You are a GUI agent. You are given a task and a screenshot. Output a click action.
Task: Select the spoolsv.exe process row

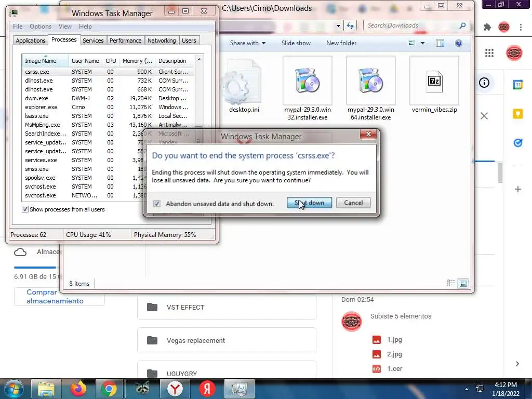pyautogui.click(x=83, y=178)
